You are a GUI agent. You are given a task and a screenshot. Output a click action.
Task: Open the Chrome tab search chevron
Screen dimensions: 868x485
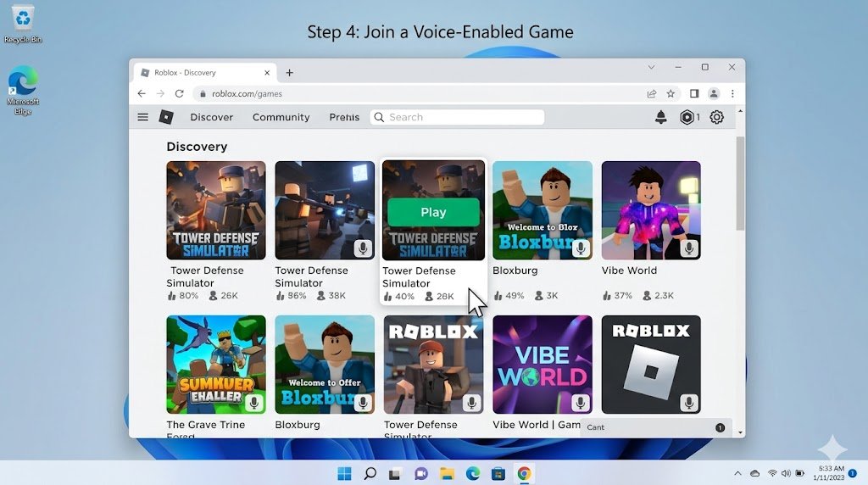tap(651, 67)
